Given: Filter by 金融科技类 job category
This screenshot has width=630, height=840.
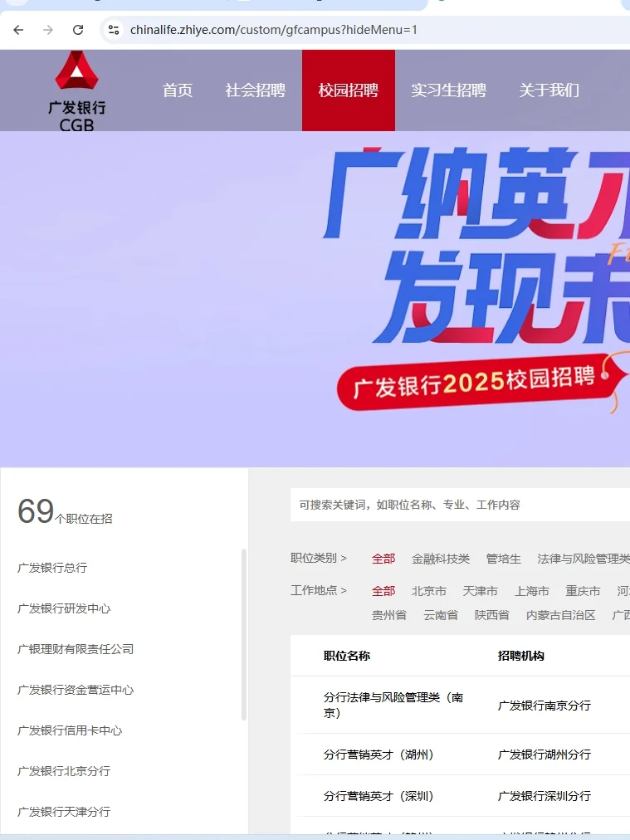Looking at the screenshot, I should tap(441, 559).
